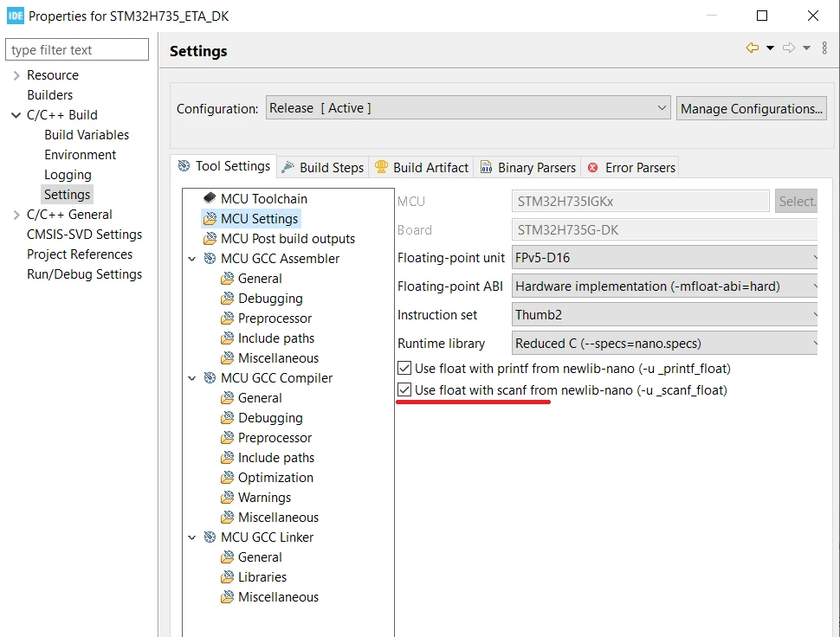The width and height of the screenshot is (840, 637).
Task: Click the Libraries option icon
Action: pos(227,577)
